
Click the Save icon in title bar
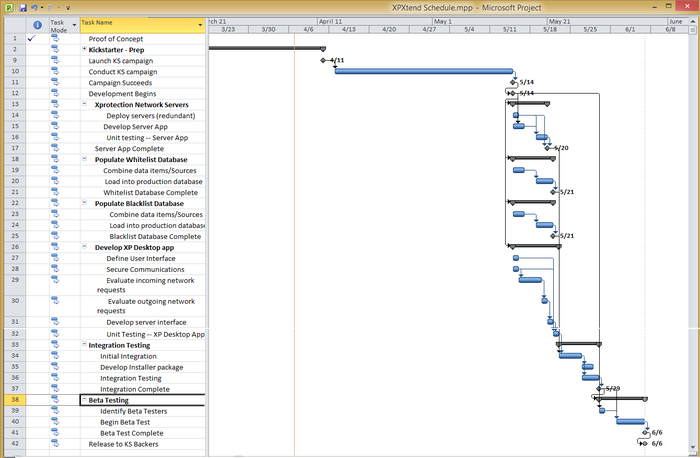tap(23, 8)
